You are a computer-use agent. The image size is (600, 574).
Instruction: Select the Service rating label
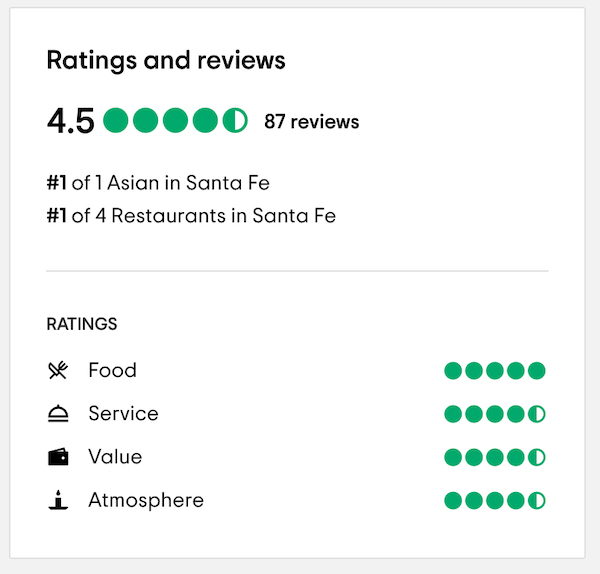click(123, 414)
